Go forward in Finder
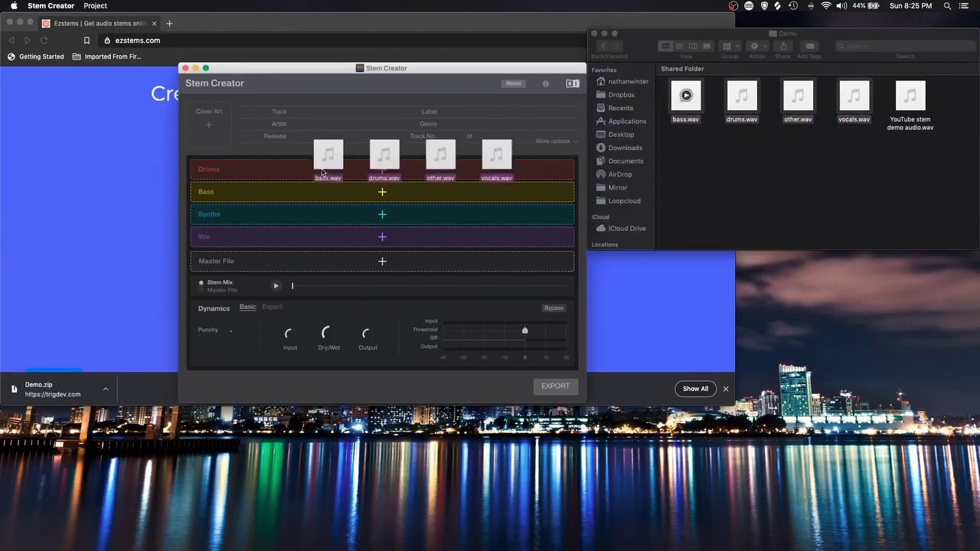 click(617, 46)
